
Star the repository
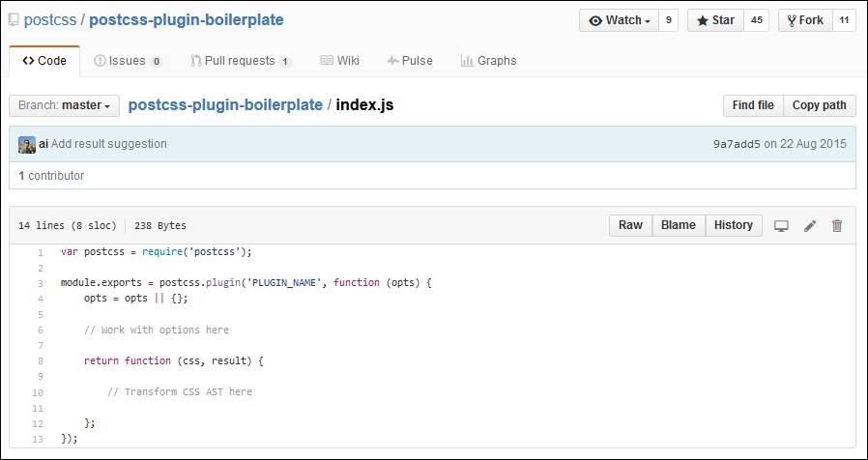point(715,20)
